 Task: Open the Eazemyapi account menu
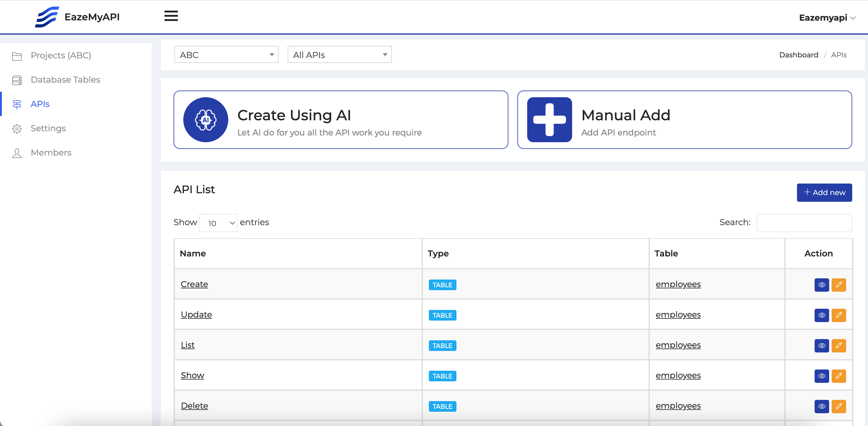tap(827, 18)
